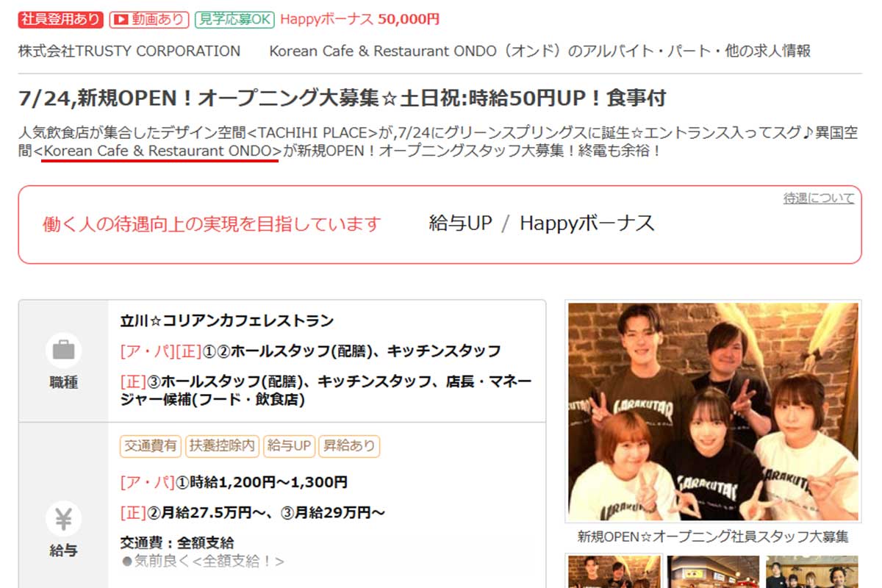Open the large staff group photo
This screenshot has width=882, height=588.
point(713,412)
